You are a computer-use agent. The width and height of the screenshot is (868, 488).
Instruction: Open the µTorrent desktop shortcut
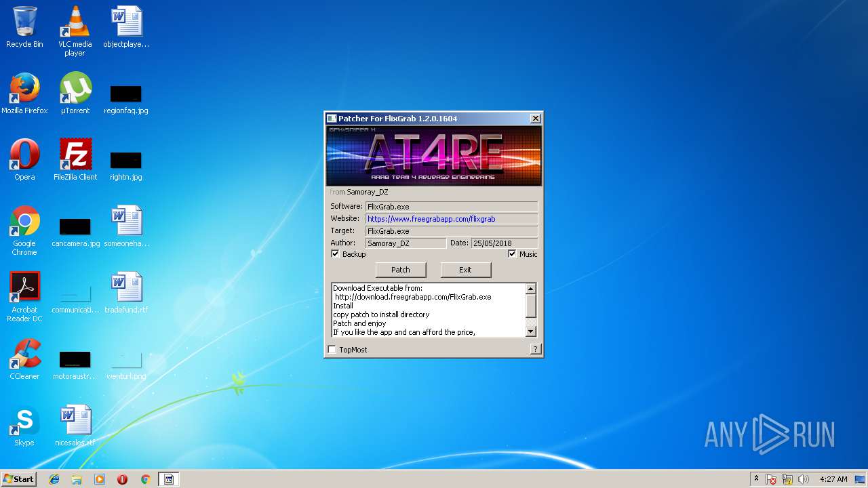75,94
